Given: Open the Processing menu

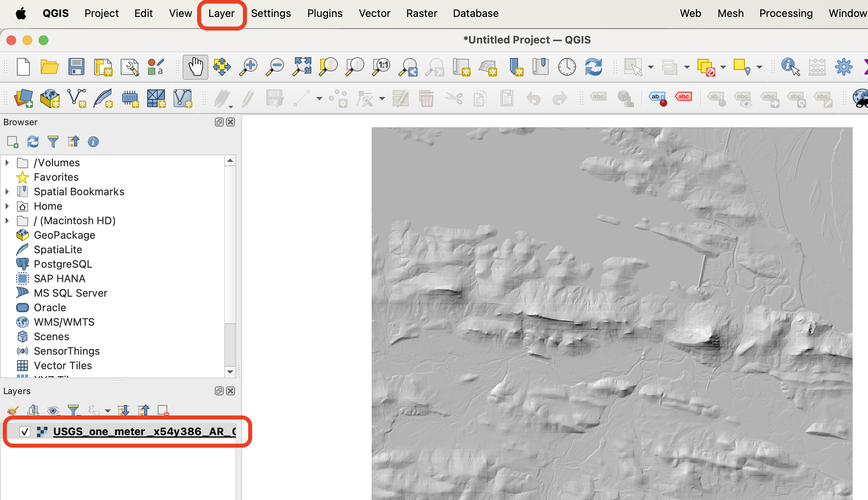Looking at the screenshot, I should tap(786, 13).
